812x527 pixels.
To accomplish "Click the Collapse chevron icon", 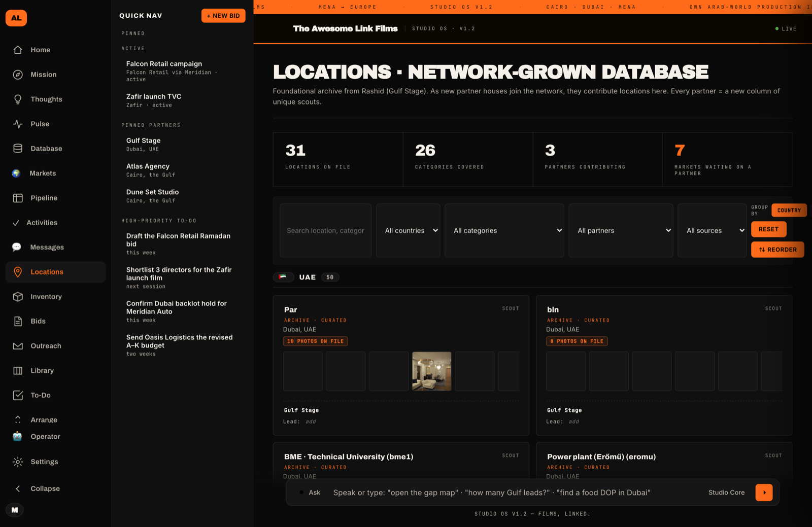I will point(18,488).
